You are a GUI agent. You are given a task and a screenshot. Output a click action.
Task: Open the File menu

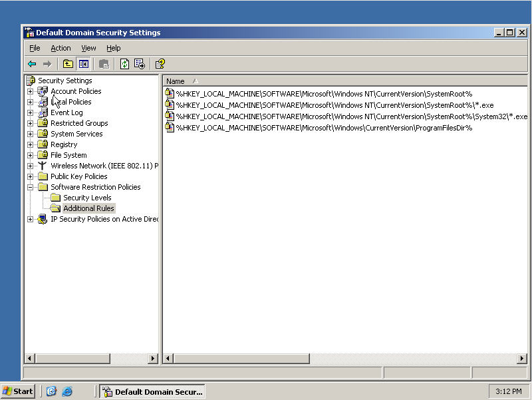tap(35, 48)
